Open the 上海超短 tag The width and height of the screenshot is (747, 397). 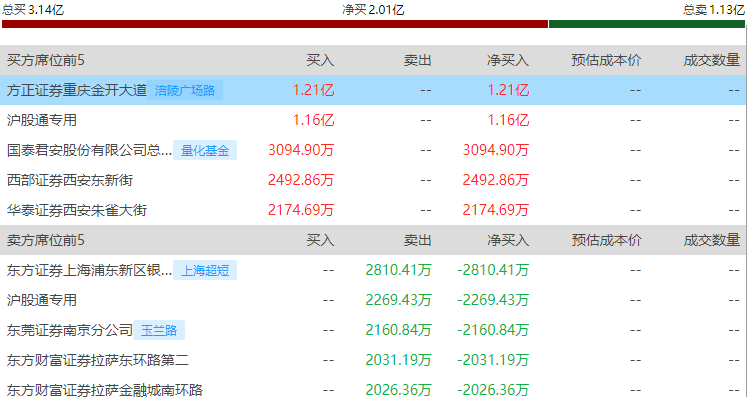[205, 271]
